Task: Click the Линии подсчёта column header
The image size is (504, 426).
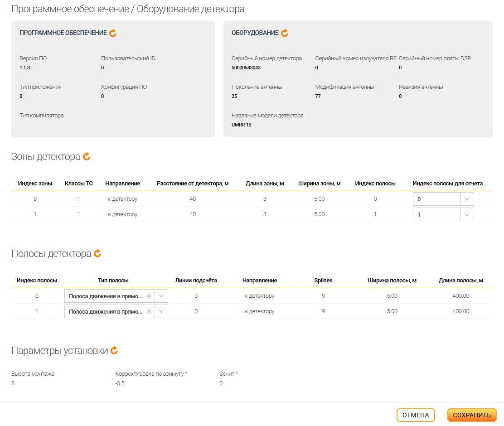Action: (x=196, y=281)
